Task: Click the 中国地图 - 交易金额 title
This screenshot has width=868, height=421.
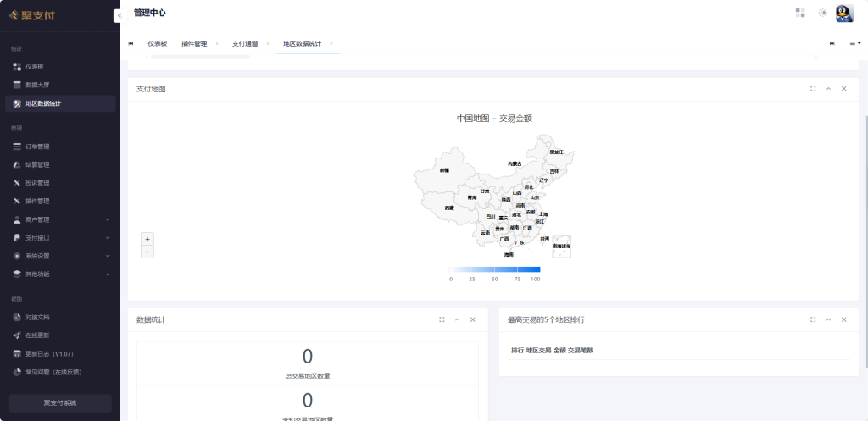Action: tap(494, 119)
